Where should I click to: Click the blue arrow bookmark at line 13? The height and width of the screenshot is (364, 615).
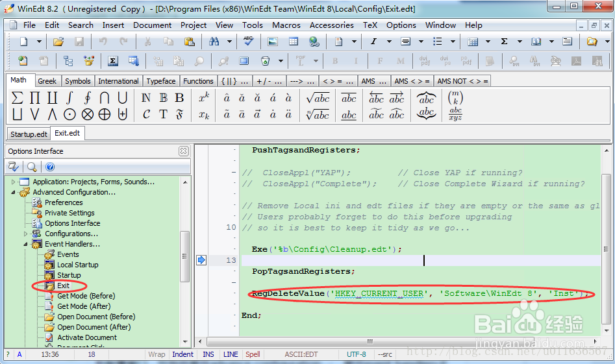point(201,260)
